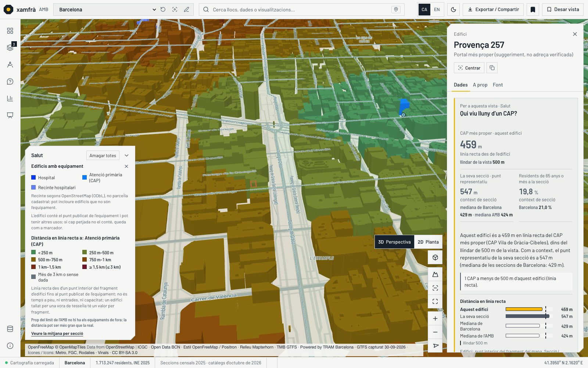Toggle dark mode with the moon icon

tap(453, 10)
